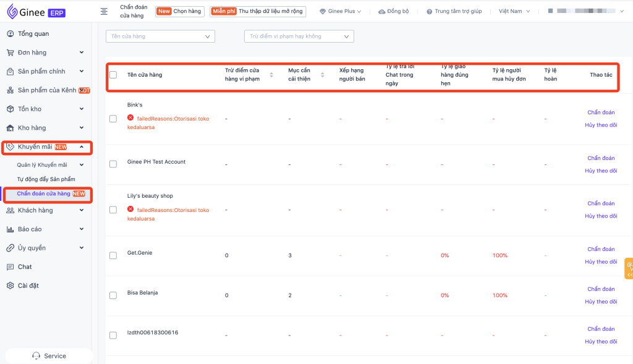Click the Sản phẩm chính bag icon
This screenshot has height=364, width=633.
coord(10,72)
